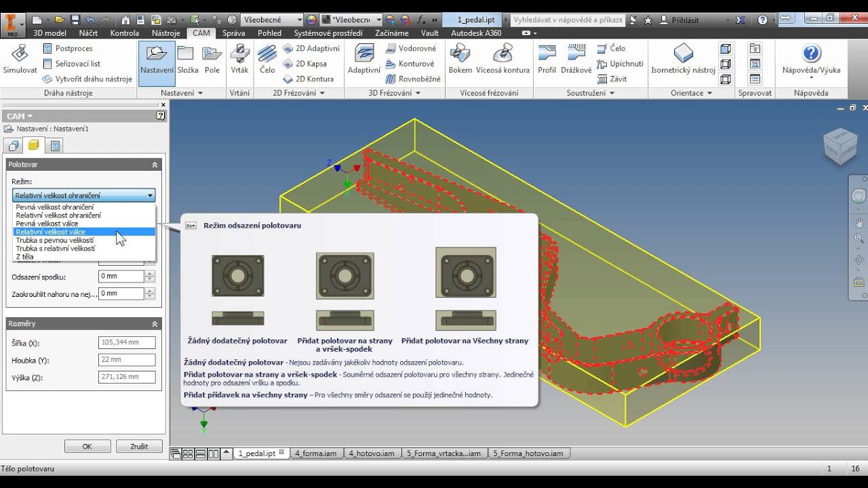Click Závit threading operation
Viewport: 868px width, 488px height.
click(612, 79)
